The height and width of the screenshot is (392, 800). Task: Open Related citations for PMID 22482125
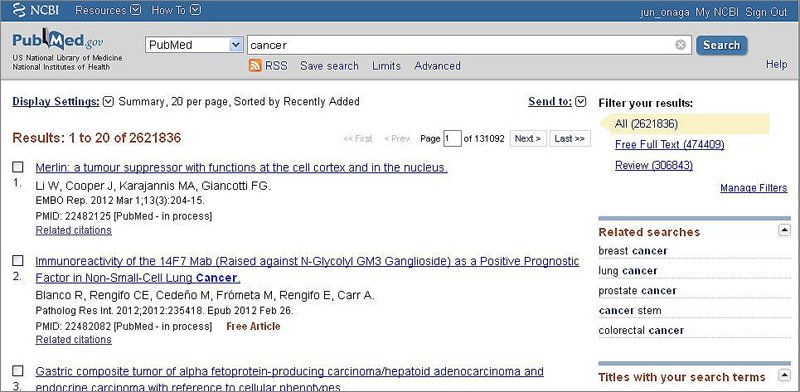coord(73,230)
